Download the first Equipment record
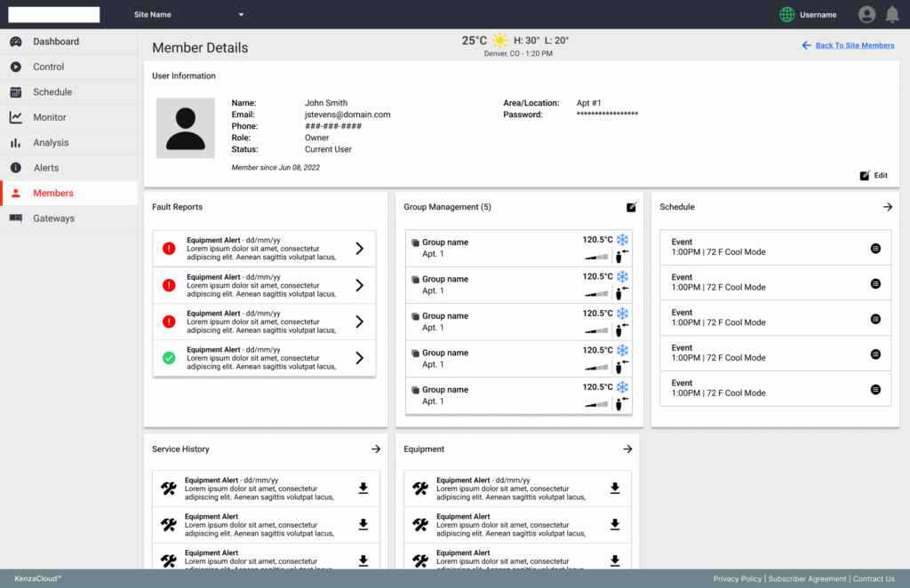This screenshot has height=588, width=910. [615, 488]
